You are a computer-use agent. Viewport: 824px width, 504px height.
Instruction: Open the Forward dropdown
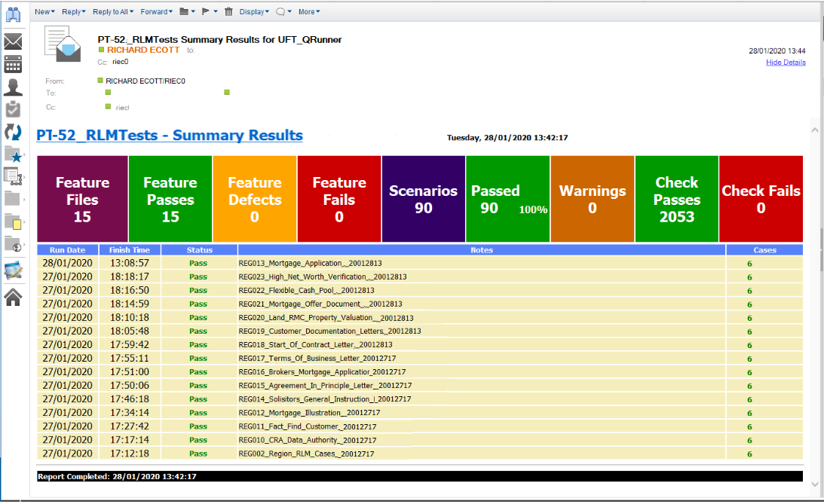(156, 11)
